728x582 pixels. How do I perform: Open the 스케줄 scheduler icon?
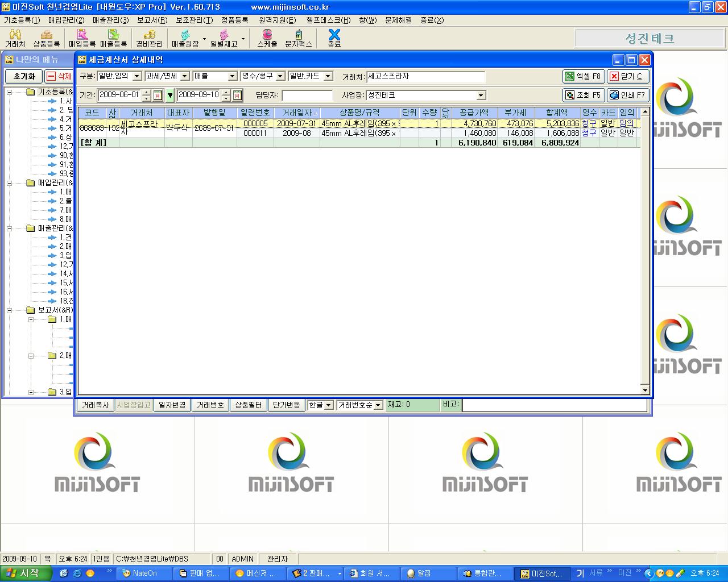[267, 38]
